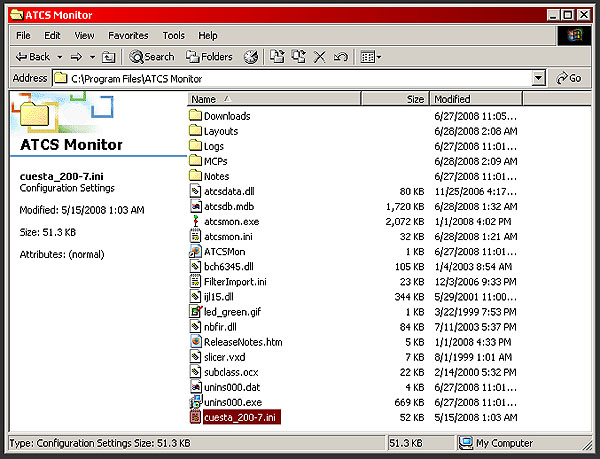Click the History icon in toolbar
Screen dimensions: 600x459
click(x=251, y=57)
